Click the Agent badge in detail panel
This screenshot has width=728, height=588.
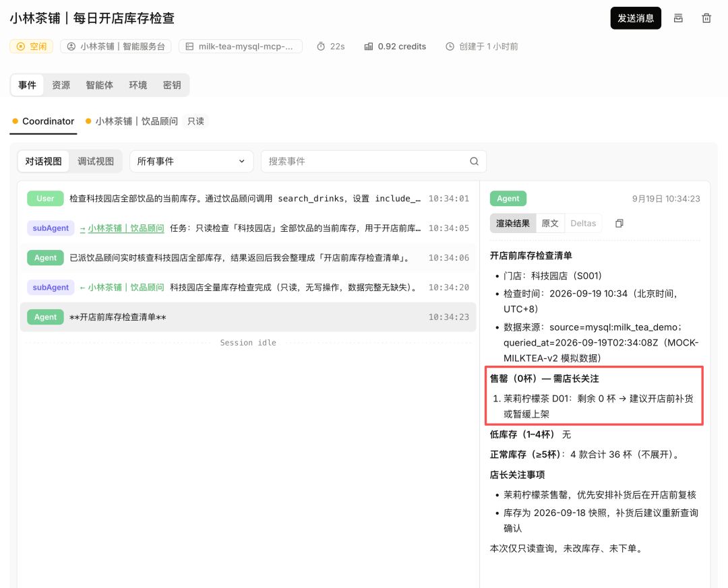point(508,198)
